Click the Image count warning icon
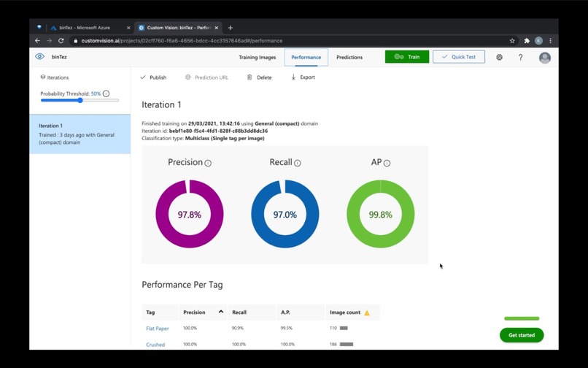Viewport: 588px width, 368px height. pos(367,313)
